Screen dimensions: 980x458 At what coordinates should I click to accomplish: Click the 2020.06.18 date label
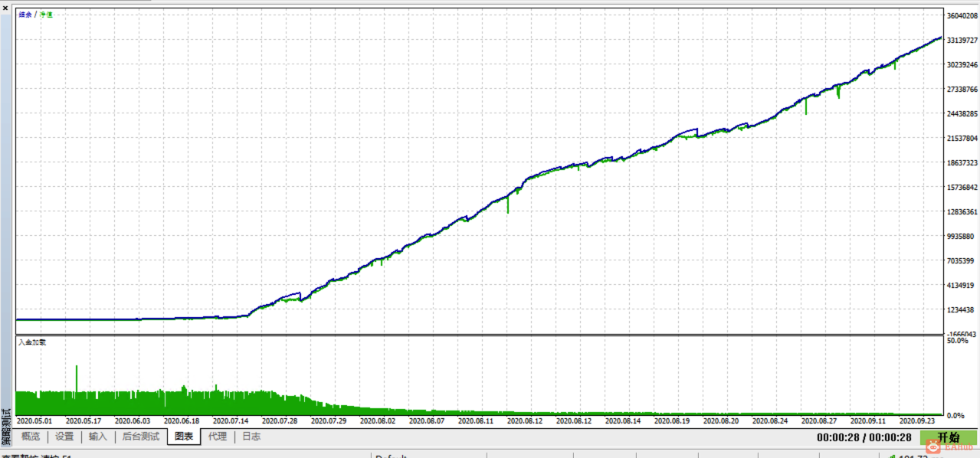(182, 420)
